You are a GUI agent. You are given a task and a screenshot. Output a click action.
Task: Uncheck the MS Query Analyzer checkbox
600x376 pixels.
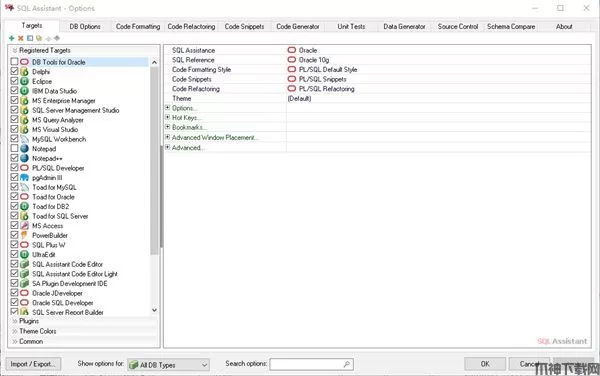point(14,119)
